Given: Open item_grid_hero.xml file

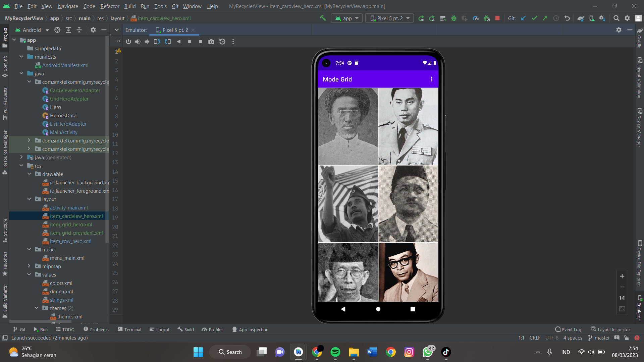Looking at the screenshot, I should (x=71, y=224).
